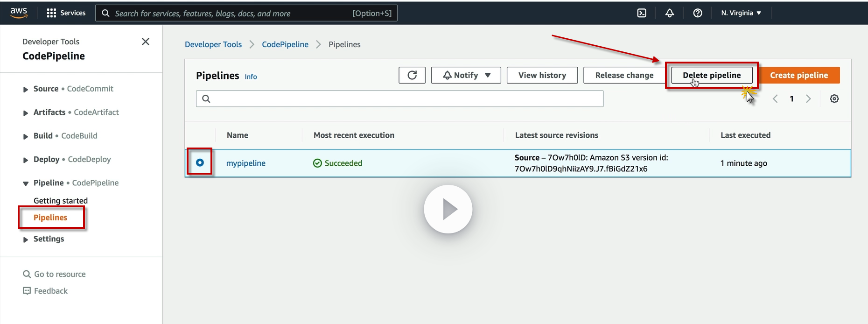Expand the Build CodeBuild section
This screenshot has height=324, width=868.
click(x=26, y=136)
